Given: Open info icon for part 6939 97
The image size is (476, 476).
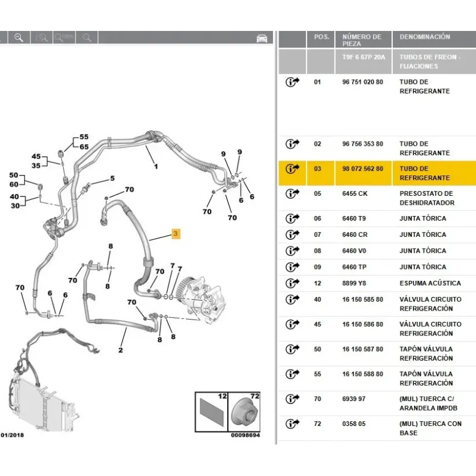Looking at the screenshot, I should click(292, 399).
